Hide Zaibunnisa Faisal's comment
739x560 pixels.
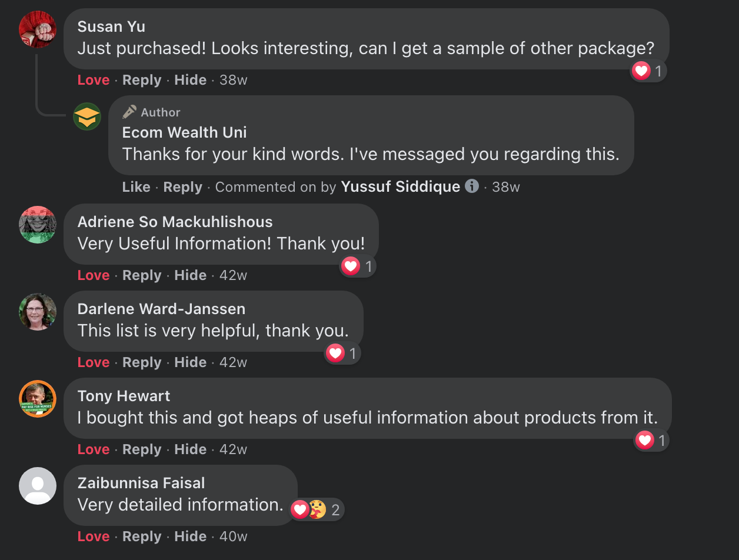point(190,536)
